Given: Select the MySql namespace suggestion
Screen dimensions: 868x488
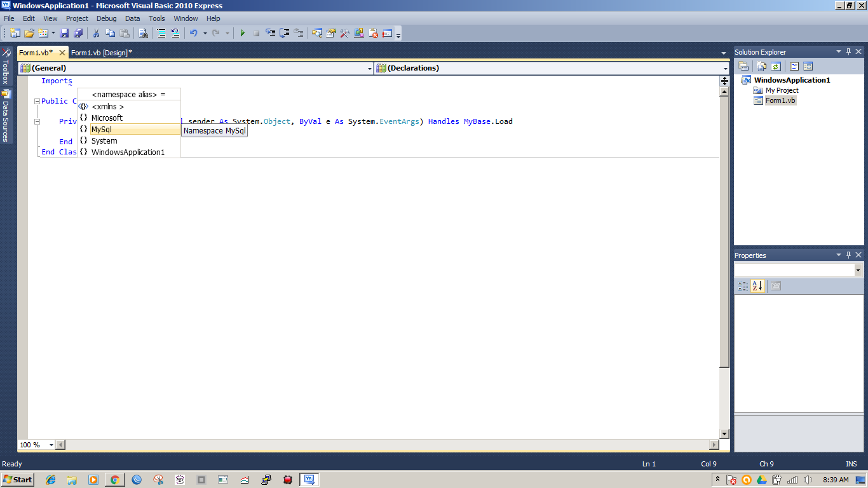Looking at the screenshot, I should [x=129, y=130].
